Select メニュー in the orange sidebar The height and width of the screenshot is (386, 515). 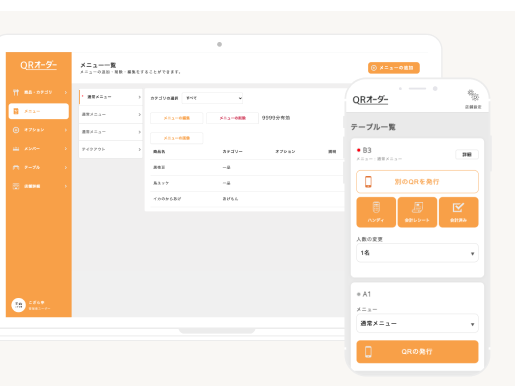(x=39, y=111)
